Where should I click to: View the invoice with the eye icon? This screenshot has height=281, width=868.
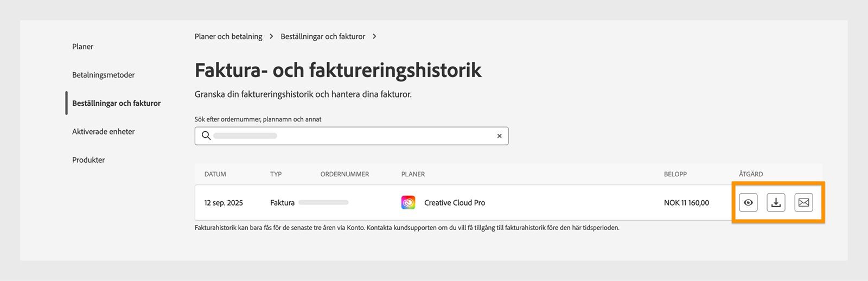tap(748, 202)
